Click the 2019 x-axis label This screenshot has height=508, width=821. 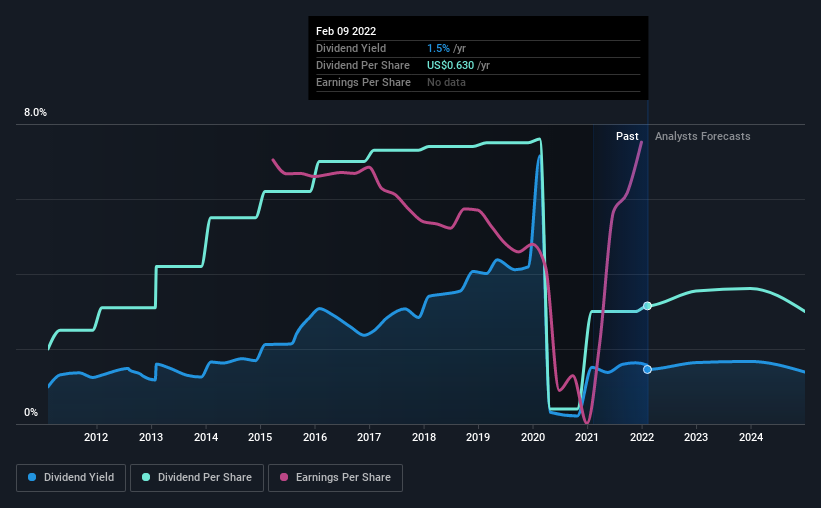click(478, 437)
